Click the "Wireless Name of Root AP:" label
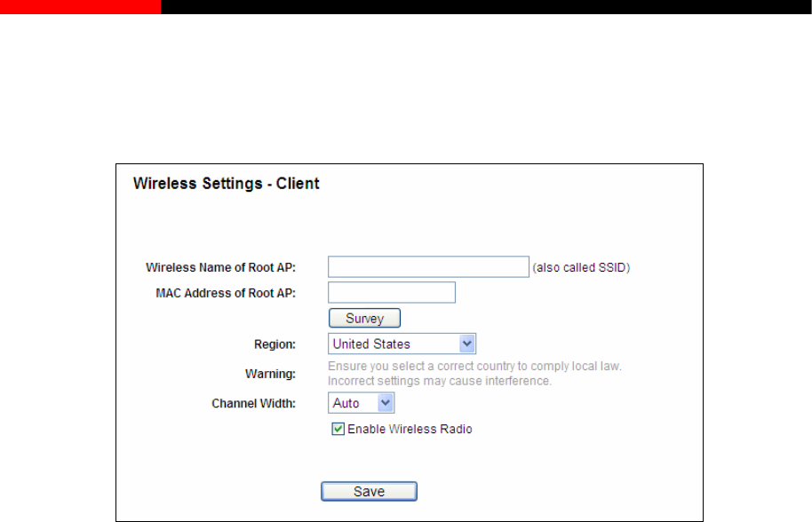The height and width of the screenshot is (522, 812). (220, 267)
